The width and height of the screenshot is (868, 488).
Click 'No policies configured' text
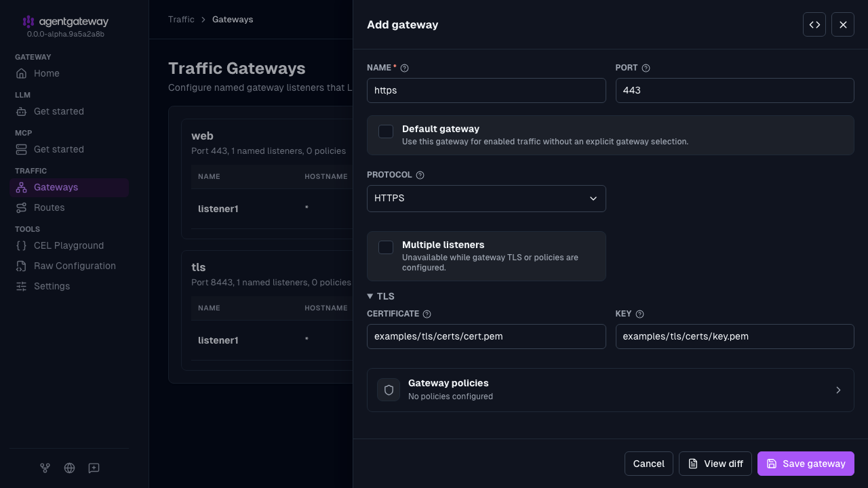coord(450,396)
